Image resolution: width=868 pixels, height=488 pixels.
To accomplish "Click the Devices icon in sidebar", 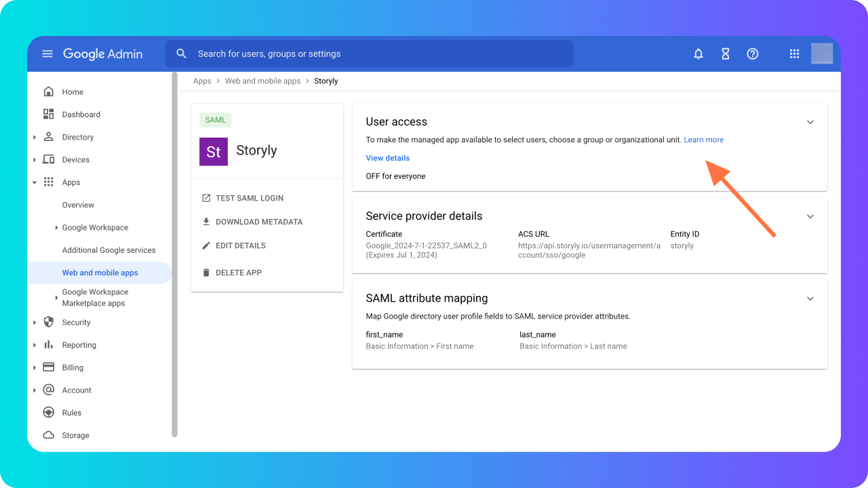I will 48,159.
